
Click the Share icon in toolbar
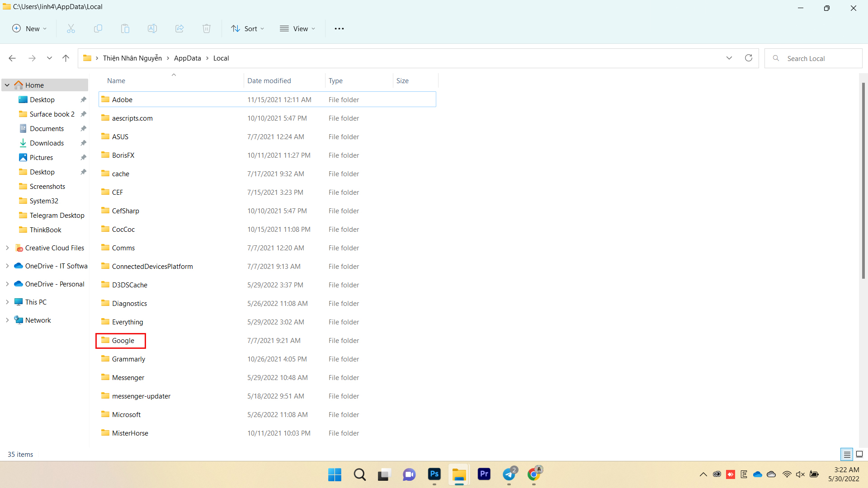(179, 28)
